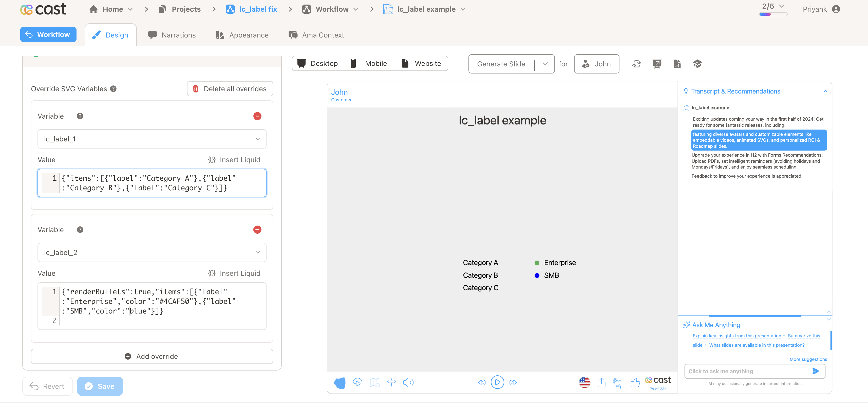Click Insert Liquid for lc_label_2 value
The height and width of the screenshot is (404, 868).
click(234, 274)
